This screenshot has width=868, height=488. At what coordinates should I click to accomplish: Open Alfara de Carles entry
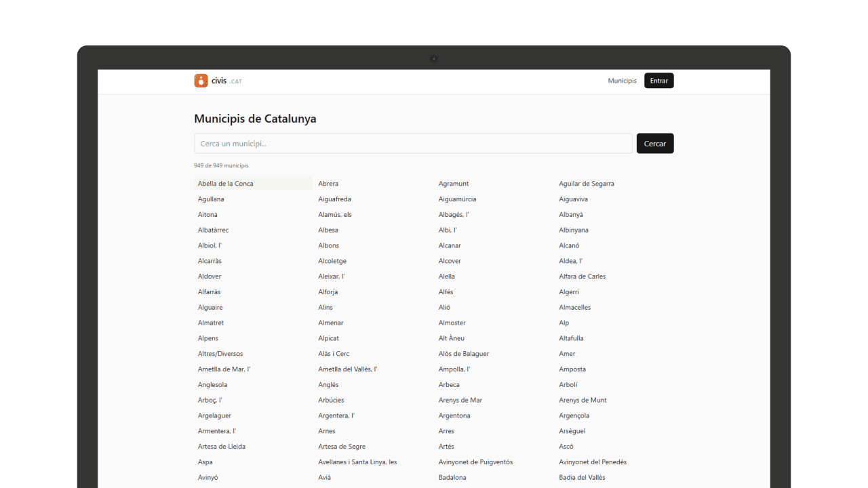583,277
